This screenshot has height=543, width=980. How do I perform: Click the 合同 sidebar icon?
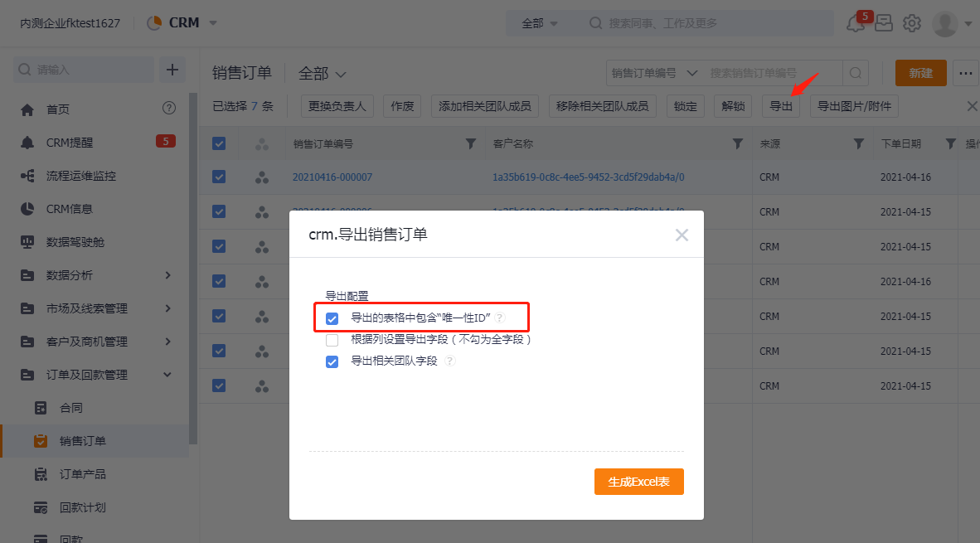click(x=41, y=408)
